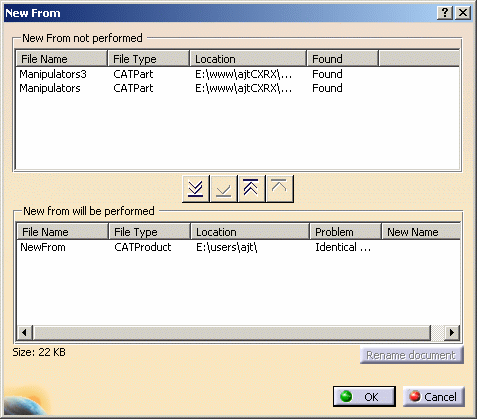
Task: Click the upper Location column header
Action: click(248, 59)
